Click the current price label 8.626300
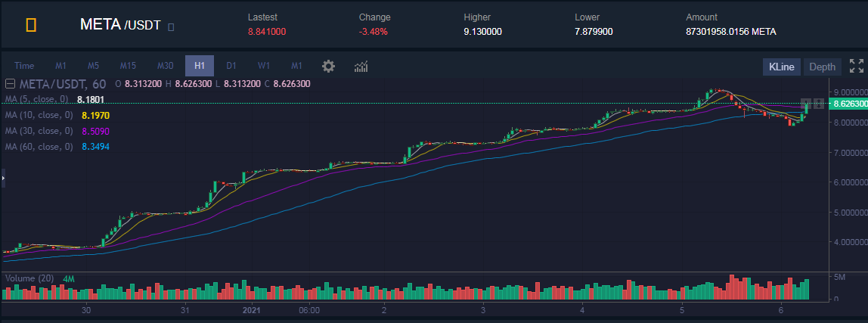Screen dimensions: 868x323 tap(848, 104)
